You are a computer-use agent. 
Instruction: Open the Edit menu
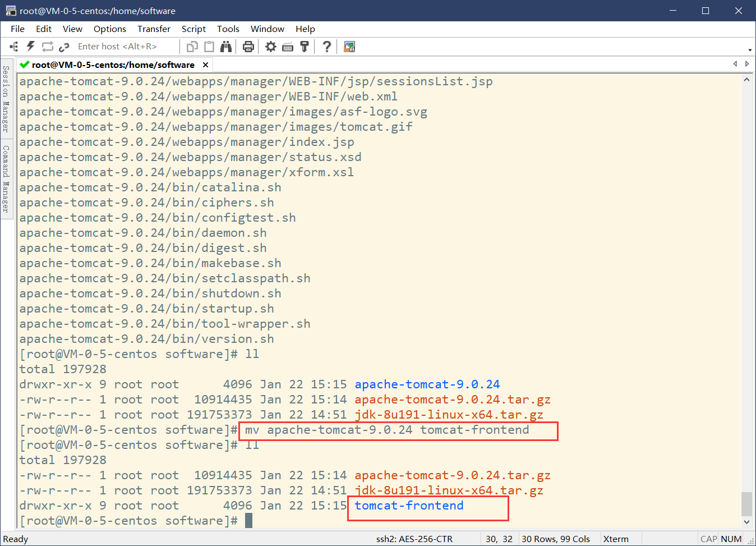coord(44,29)
